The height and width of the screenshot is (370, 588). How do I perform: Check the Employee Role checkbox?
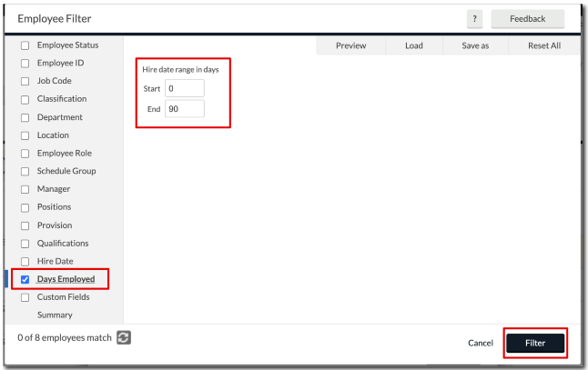pyautogui.click(x=25, y=154)
